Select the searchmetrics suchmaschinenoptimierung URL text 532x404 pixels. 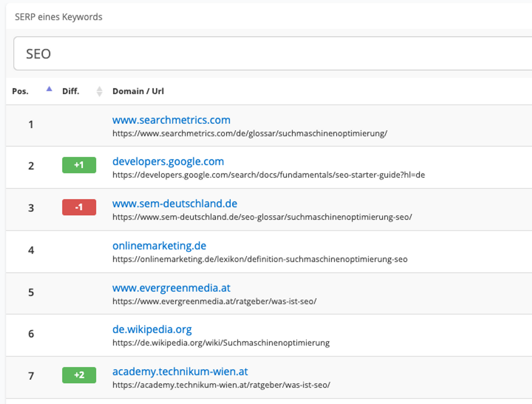click(x=250, y=133)
